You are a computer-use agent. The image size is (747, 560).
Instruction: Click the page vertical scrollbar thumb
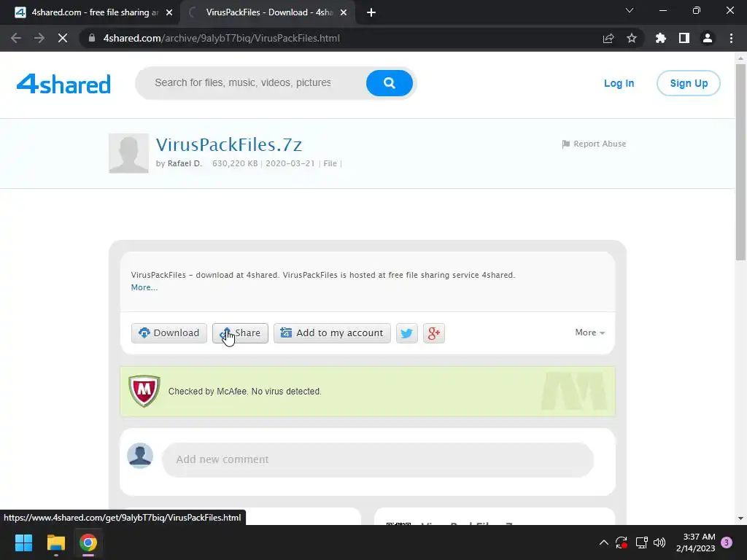click(740, 162)
